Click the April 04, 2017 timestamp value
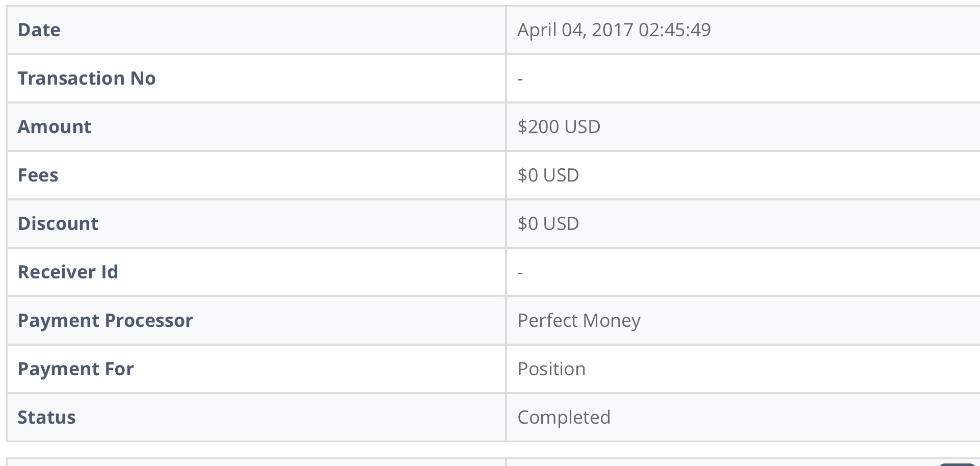This screenshot has height=466, width=980. [x=614, y=30]
